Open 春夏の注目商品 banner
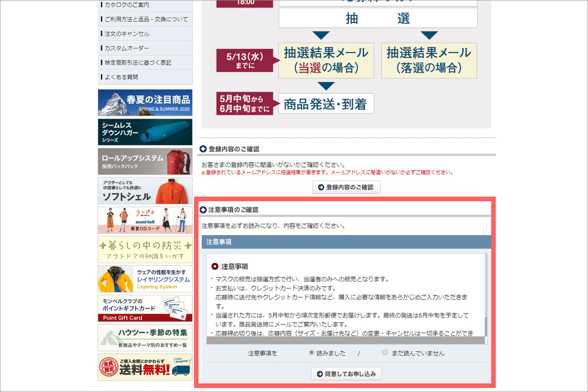The width and height of the screenshot is (588, 392). coord(145,102)
